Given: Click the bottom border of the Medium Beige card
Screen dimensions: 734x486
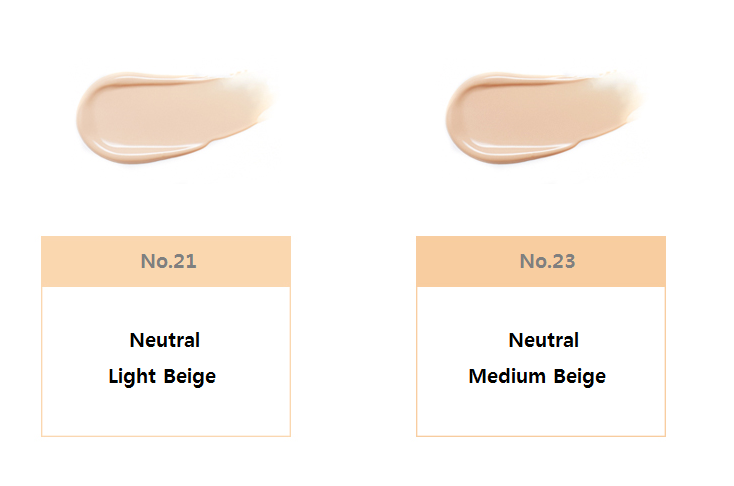Looking at the screenshot, I should (x=541, y=436).
